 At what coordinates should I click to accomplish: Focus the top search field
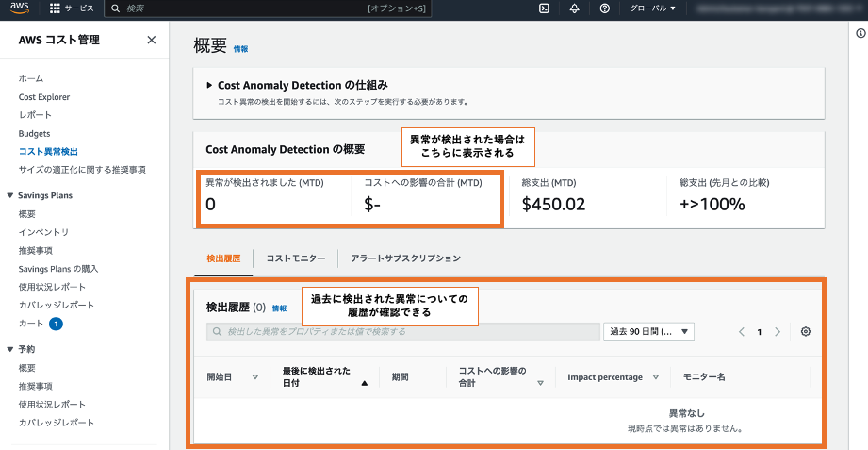click(268, 8)
